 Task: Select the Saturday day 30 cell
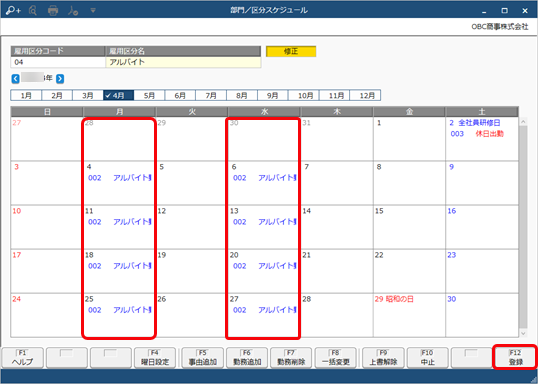482,315
